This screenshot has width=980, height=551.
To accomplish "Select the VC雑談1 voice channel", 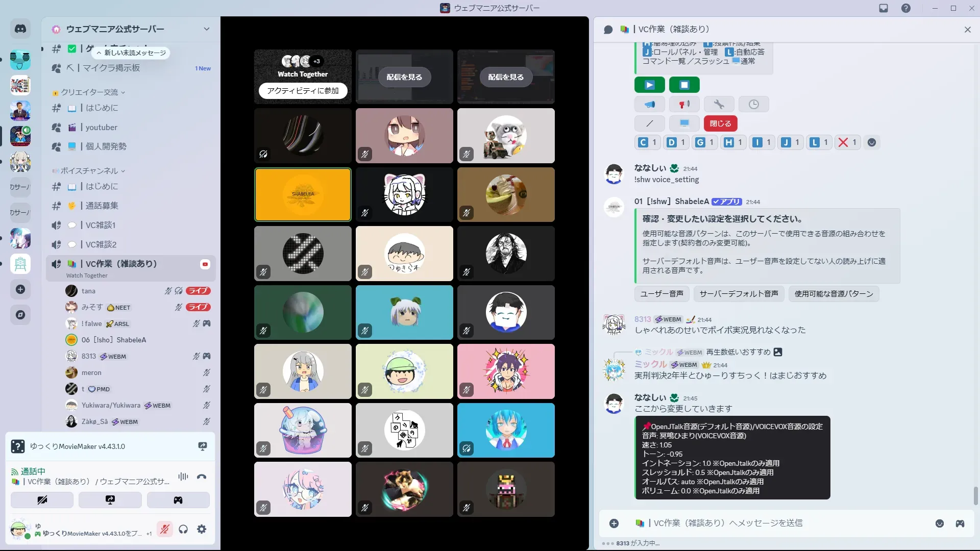I will click(x=100, y=225).
